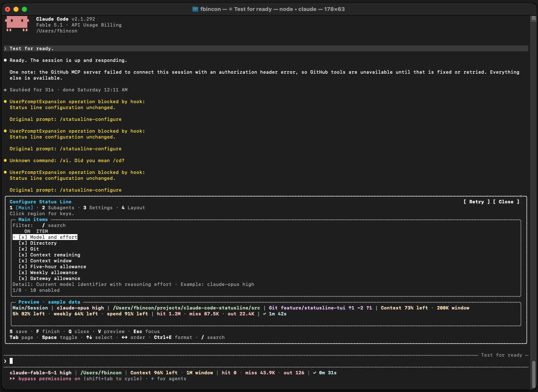Click the small x at the panel corner
This screenshot has width=538, height=392.
point(521,196)
